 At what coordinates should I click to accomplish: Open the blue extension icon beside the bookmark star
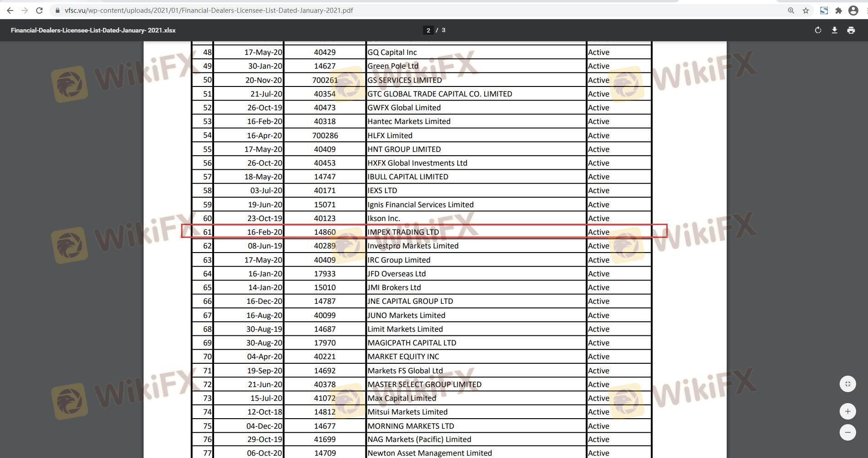pyautogui.click(x=824, y=11)
